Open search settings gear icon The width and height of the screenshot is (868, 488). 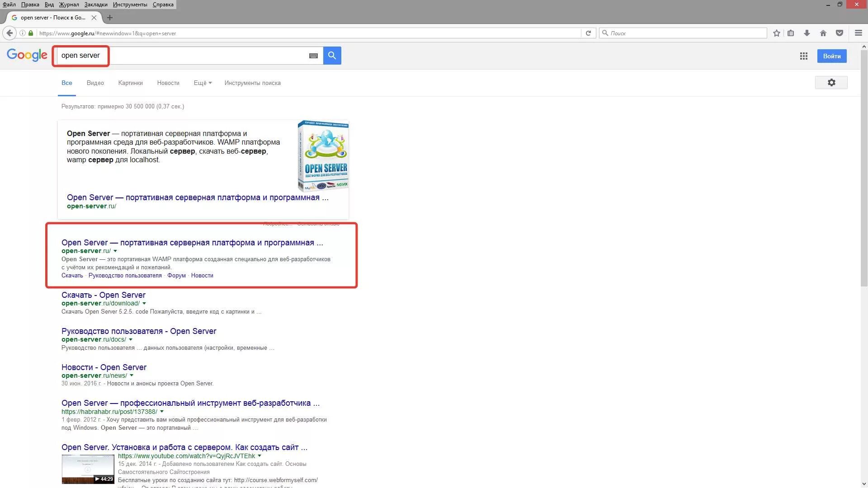click(831, 83)
